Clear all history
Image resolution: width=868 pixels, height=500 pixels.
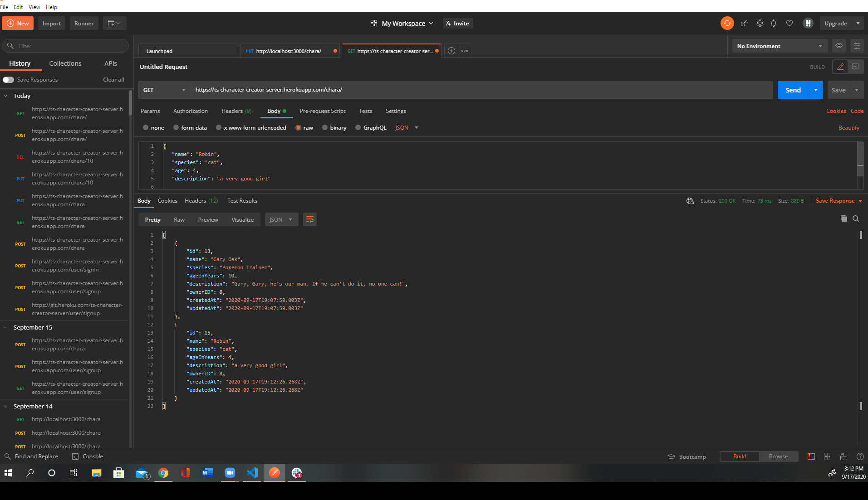pos(113,80)
